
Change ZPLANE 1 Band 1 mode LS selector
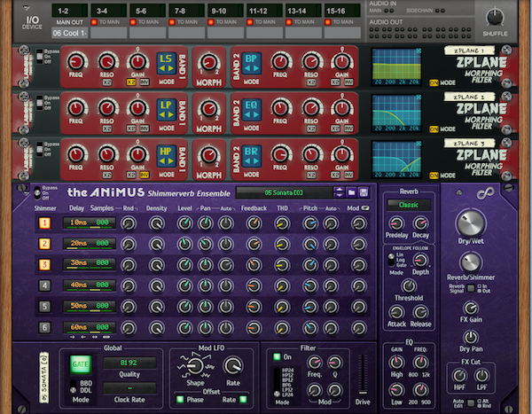167,63
